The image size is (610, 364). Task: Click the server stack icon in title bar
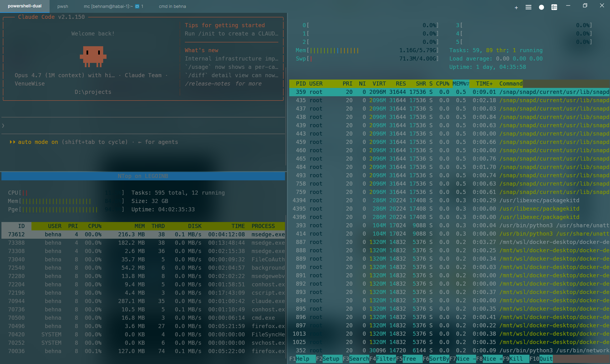click(x=554, y=7)
